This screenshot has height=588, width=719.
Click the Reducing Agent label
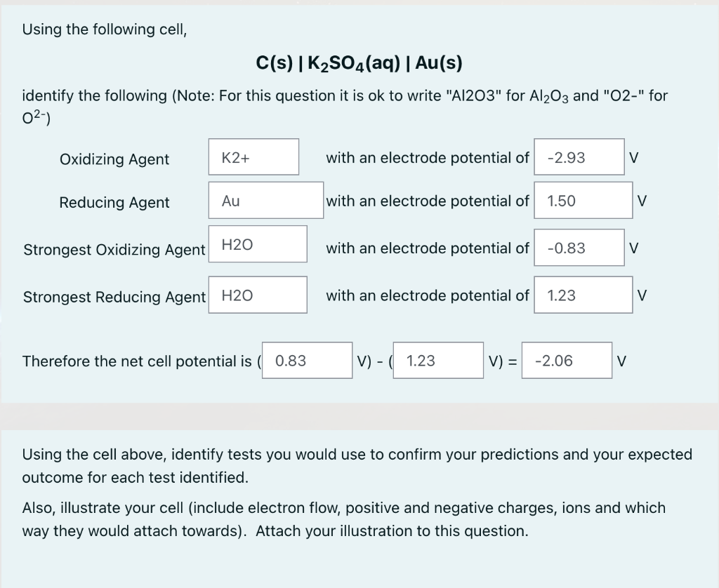pos(114,203)
